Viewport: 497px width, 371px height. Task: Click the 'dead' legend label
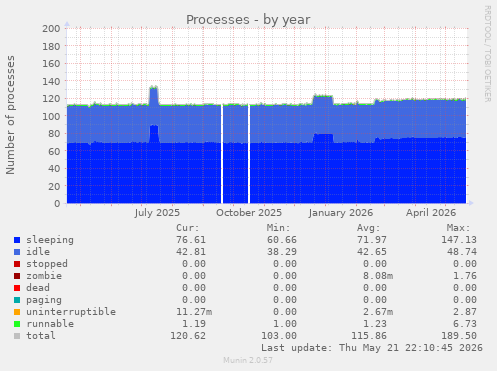point(38,288)
